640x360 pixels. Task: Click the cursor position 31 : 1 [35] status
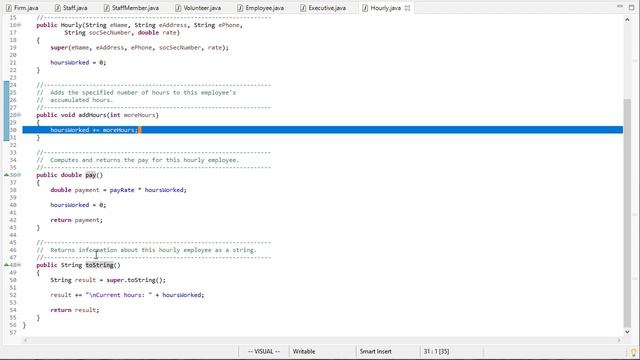click(436, 351)
